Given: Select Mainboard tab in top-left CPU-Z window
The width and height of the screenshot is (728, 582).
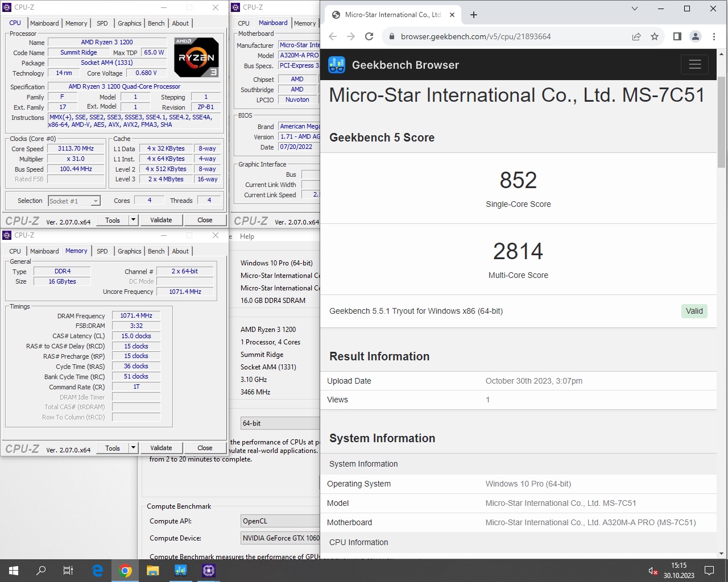Looking at the screenshot, I should [44, 23].
